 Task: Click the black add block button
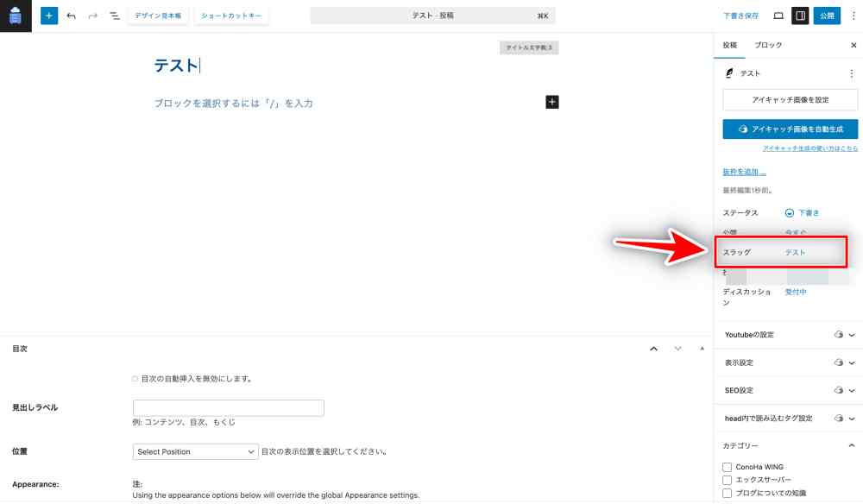[x=552, y=102]
